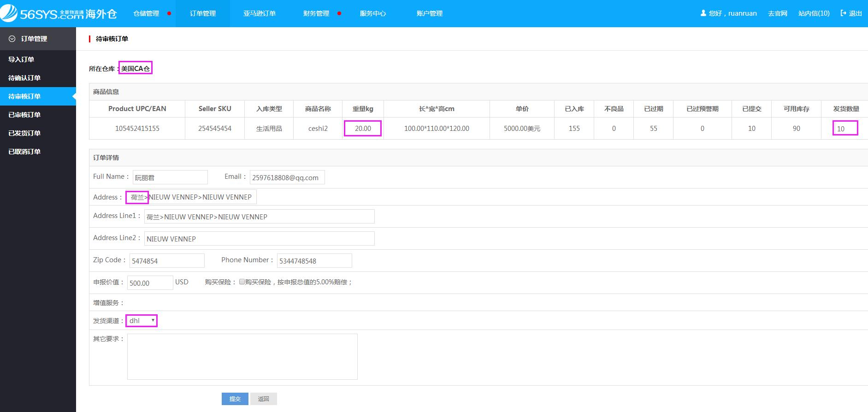Click the user profile icon beside ruanruan
The width and height of the screenshot is (868, 412).
click(703, 13)
